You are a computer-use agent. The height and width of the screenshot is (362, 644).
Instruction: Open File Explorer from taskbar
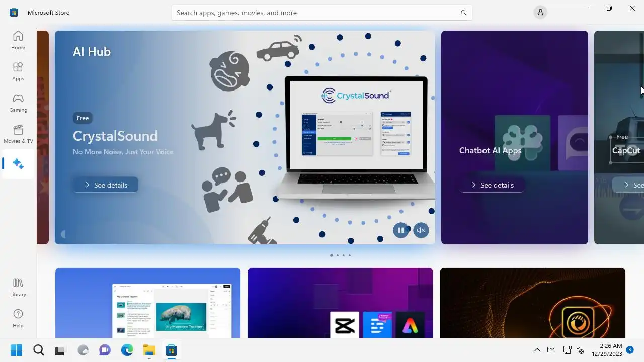[x=149, y=350]
